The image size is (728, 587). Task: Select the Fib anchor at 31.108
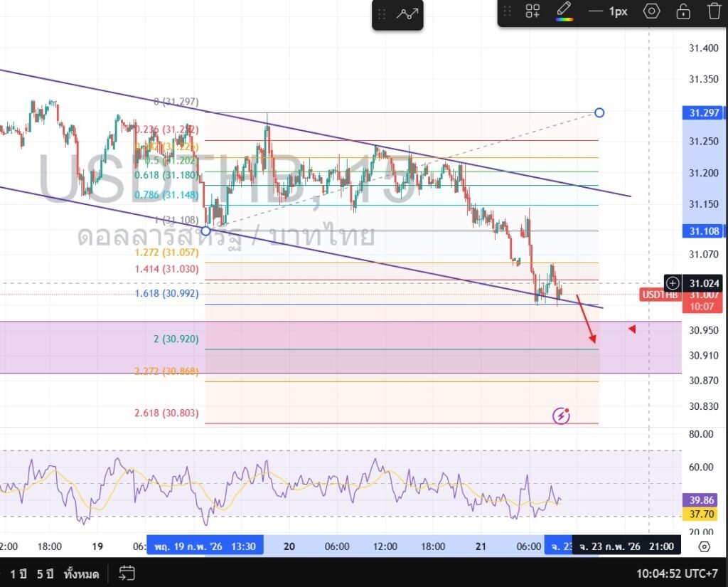click(x=205, y=231)
